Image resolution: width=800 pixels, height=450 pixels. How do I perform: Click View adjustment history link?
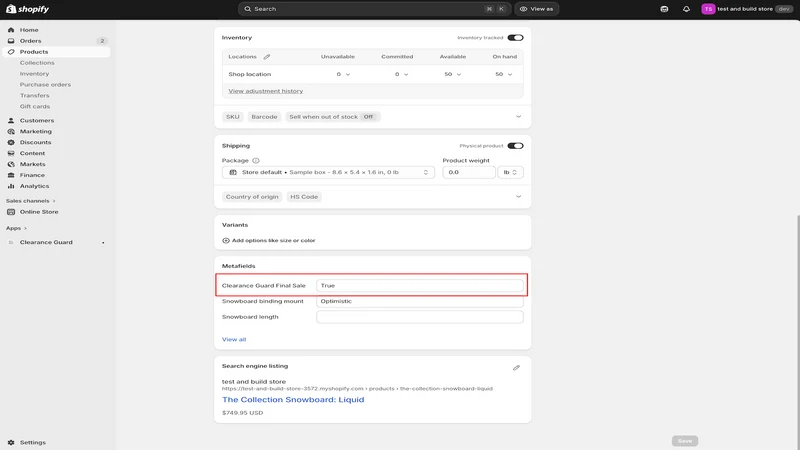[x=265, y=91]
